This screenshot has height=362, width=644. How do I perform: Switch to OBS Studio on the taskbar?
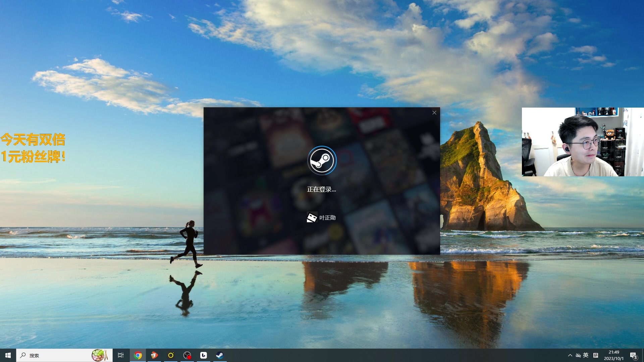tap(187, 355)
